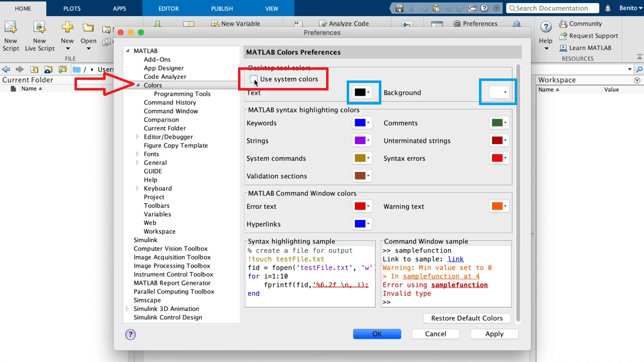Switch to the HOME tab
Viewport: 644px width, 362px height.
[23, 9]
